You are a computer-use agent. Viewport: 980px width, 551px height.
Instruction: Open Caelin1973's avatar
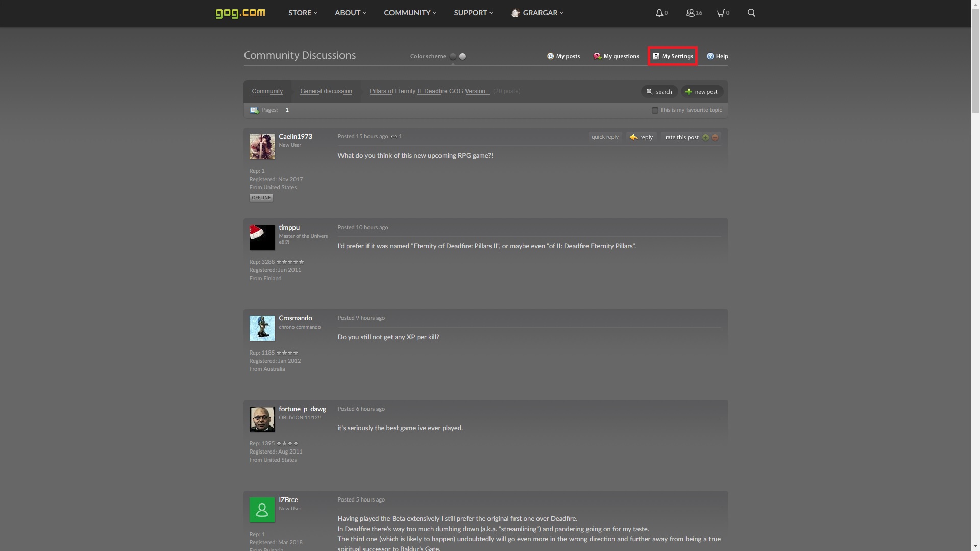(262, 147)
